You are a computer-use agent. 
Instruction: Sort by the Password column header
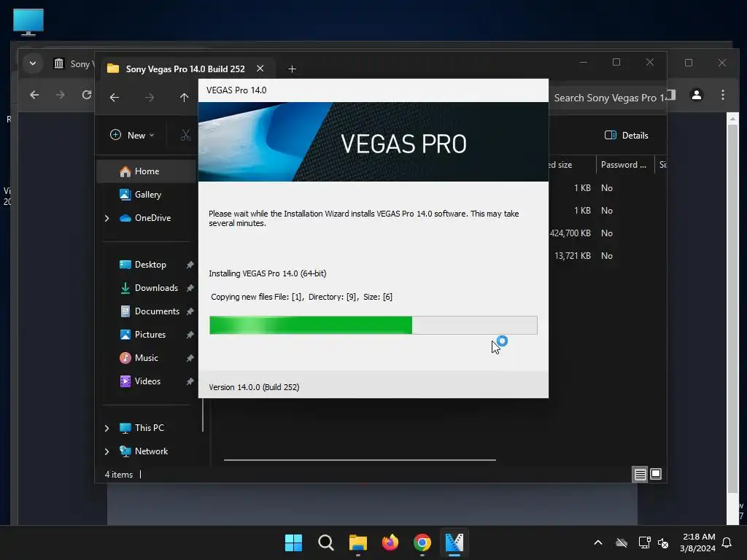click(x=624, y=165)
